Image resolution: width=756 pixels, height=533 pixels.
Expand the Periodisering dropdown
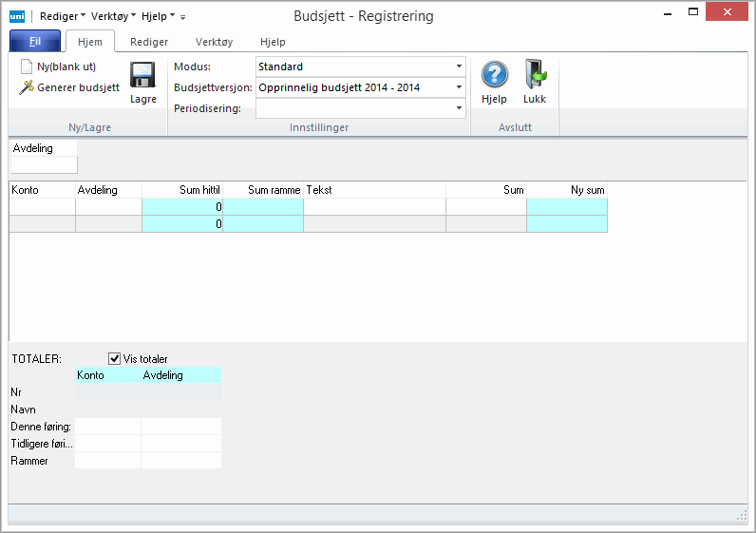(459, 108)
